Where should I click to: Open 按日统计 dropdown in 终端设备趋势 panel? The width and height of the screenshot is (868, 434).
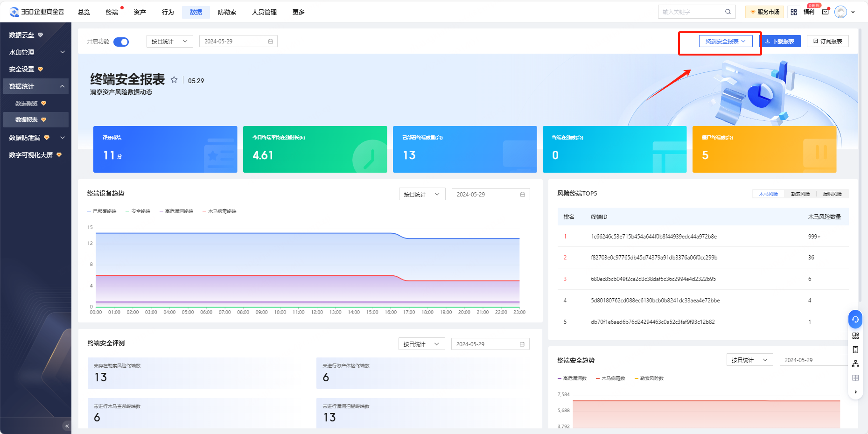[x=422, y=194]
